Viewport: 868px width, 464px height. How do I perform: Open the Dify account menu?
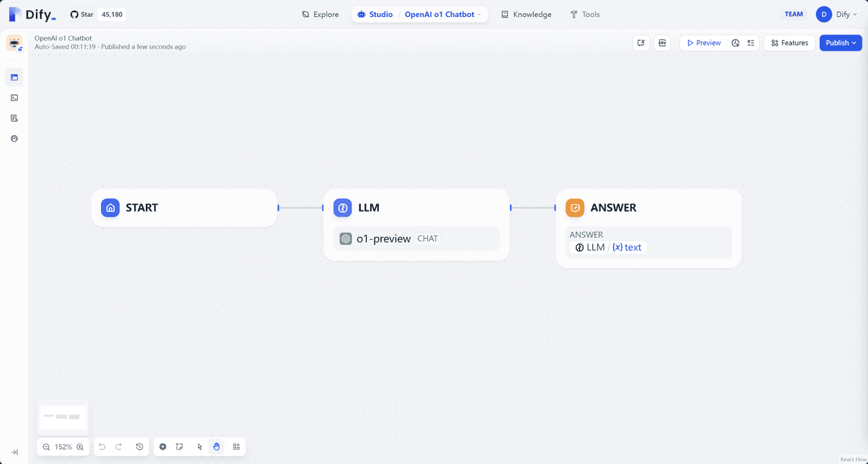point(837,14)
